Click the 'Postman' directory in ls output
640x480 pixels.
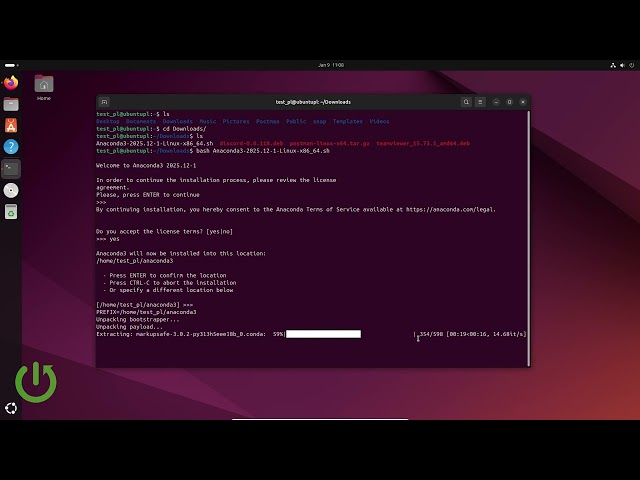point(268,121)
